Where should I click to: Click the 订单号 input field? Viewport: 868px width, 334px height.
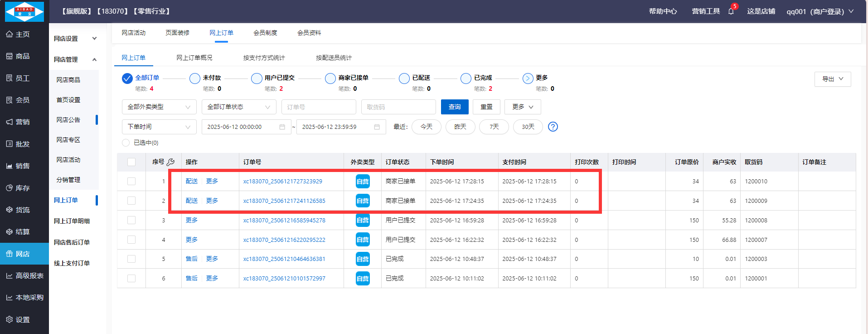click(x=318, y=107)
